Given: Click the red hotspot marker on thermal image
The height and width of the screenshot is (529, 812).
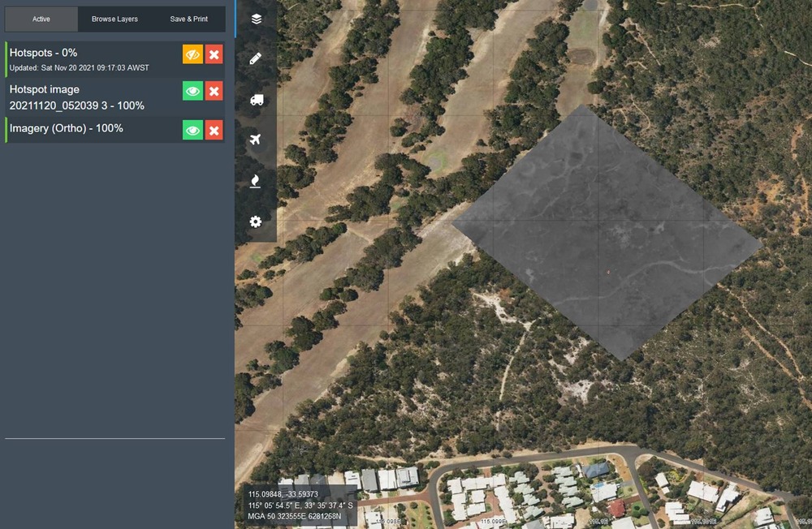Looking at the screenshot, I should [x=608, y=273].
